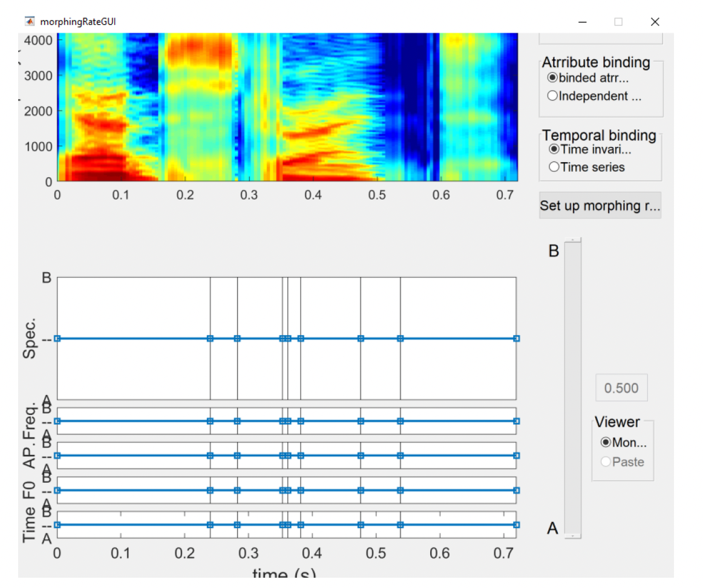This screenshot has width=703, height=588.
Task: Click the MATLAB icon in title bar
Action: pyautogui.click(x=30, y=22)
